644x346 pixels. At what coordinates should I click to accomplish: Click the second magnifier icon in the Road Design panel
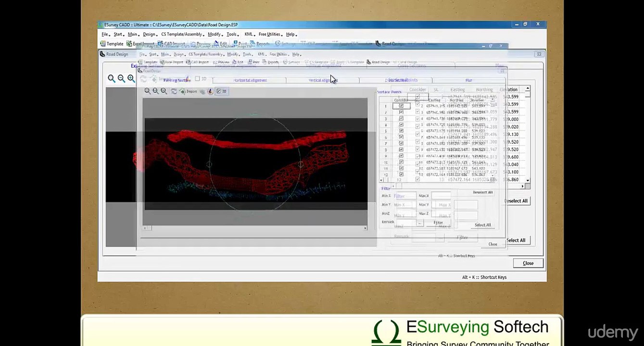pos(121,79)
